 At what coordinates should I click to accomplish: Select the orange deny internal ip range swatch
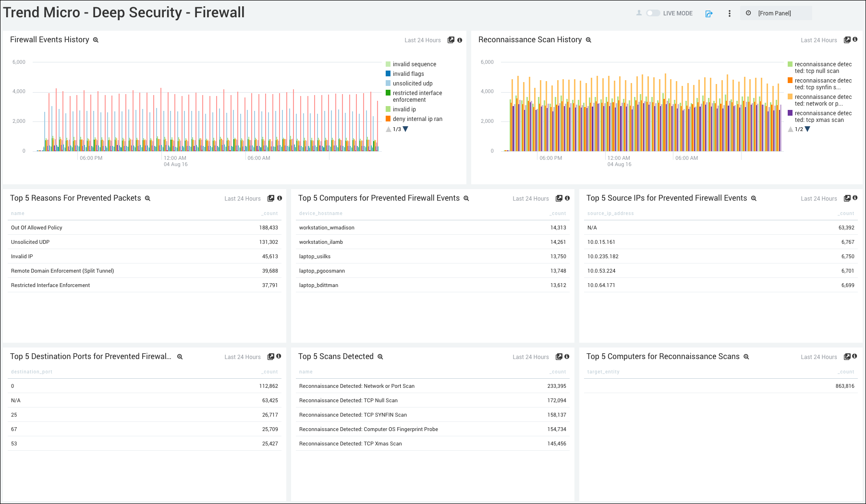[x=388, y=119]
